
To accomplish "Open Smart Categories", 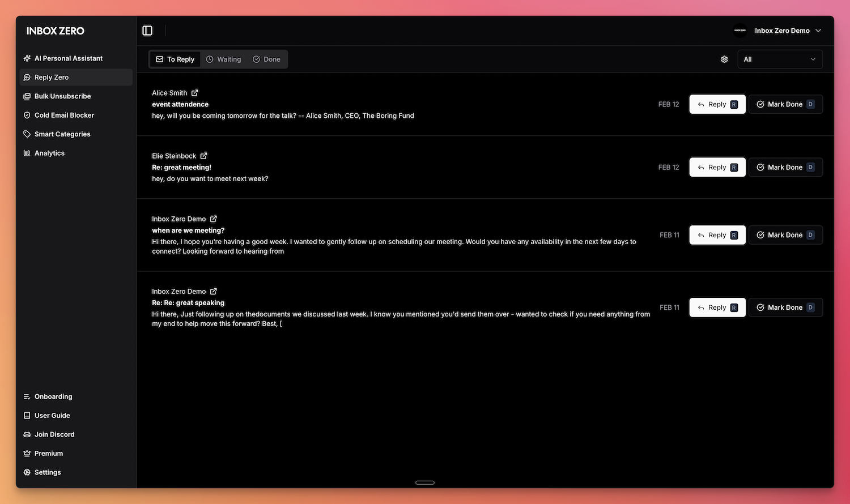I will [x=76, y=134].
